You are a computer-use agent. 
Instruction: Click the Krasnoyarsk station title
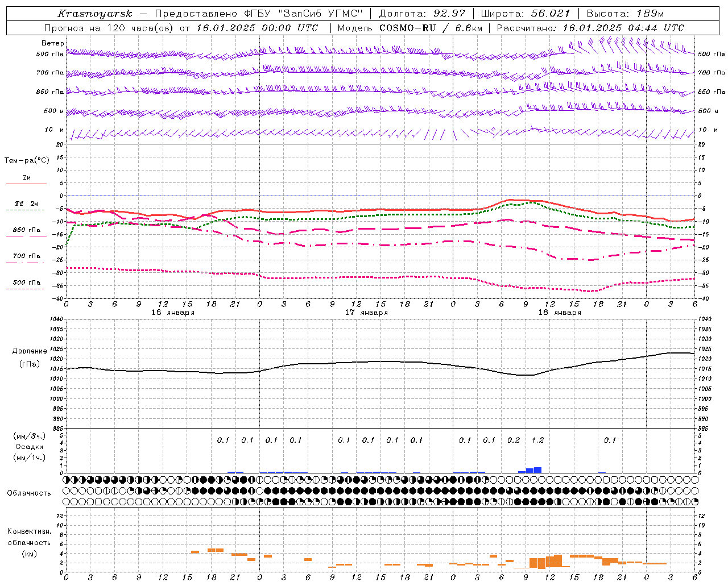pos(94,14)
